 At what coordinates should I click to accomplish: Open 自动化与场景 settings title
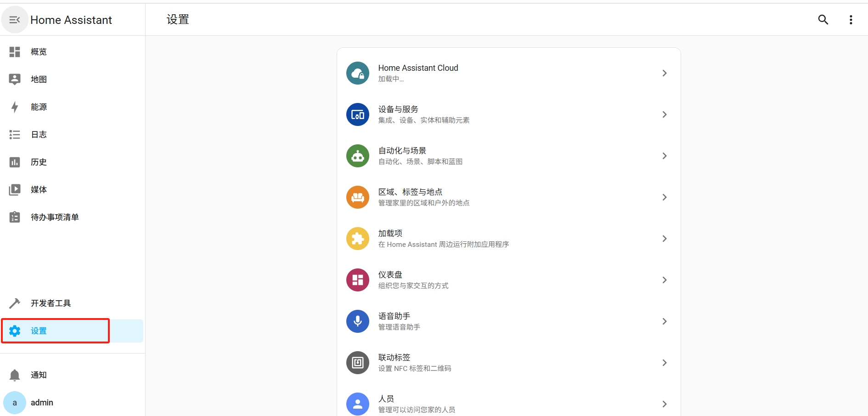tap(402, 151)
